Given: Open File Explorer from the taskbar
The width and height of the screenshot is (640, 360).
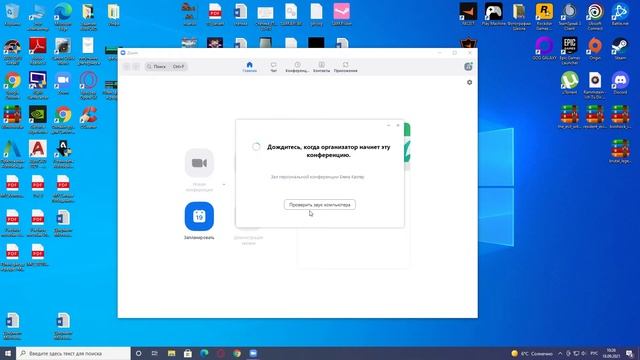Looking at the screenshot, I should tap(171, 353).
